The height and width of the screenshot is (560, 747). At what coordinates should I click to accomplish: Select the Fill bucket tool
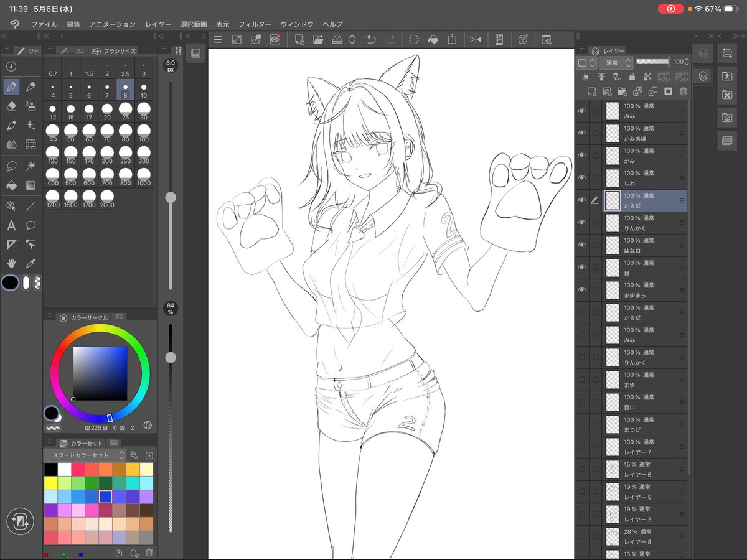point(11,185)
